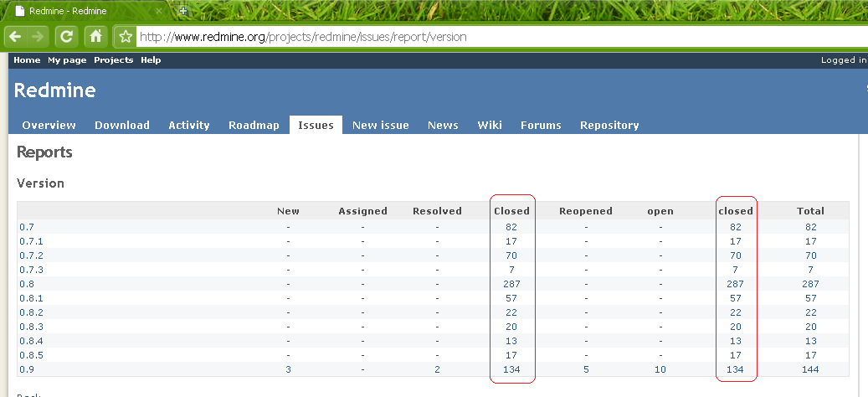Viewport: 868px width, 397px height.
Task: Click the Redmine project title
Action: pyautogui.click(x=54, y=90)
